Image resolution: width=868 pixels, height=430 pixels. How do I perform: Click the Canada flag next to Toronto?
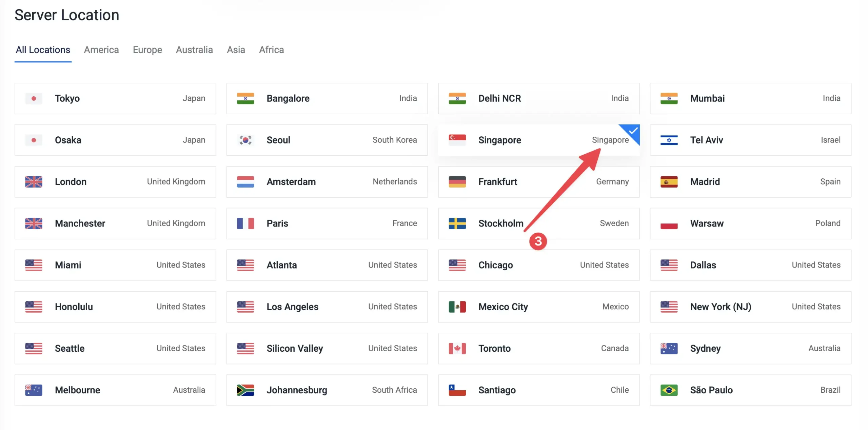point(457,348)
